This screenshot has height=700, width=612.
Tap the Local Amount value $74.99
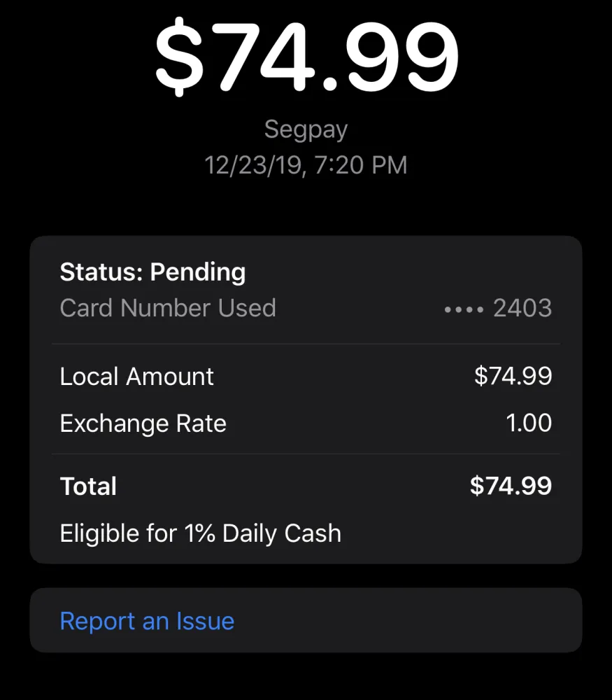click(x=513, y=377)
